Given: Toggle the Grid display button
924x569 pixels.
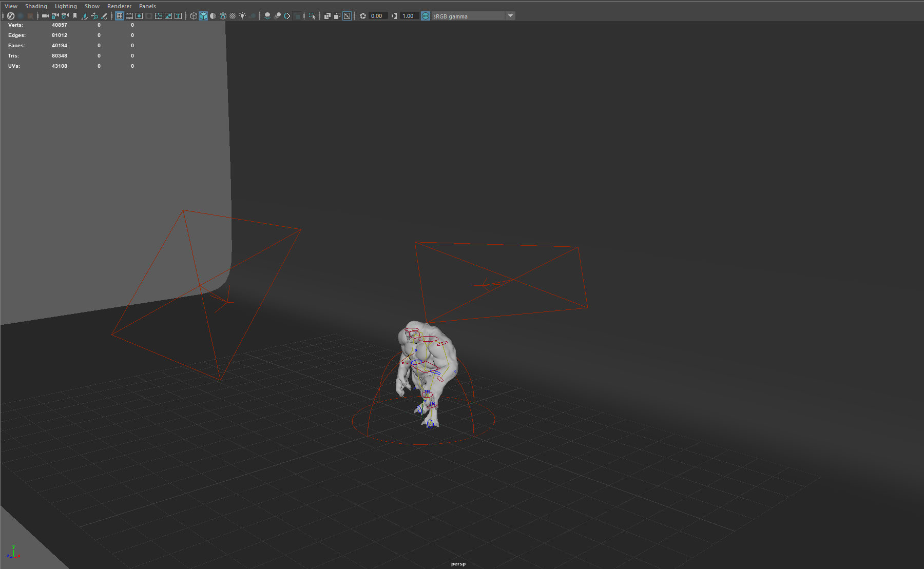Looking at the screenshot, I should (x=120, y=16).
